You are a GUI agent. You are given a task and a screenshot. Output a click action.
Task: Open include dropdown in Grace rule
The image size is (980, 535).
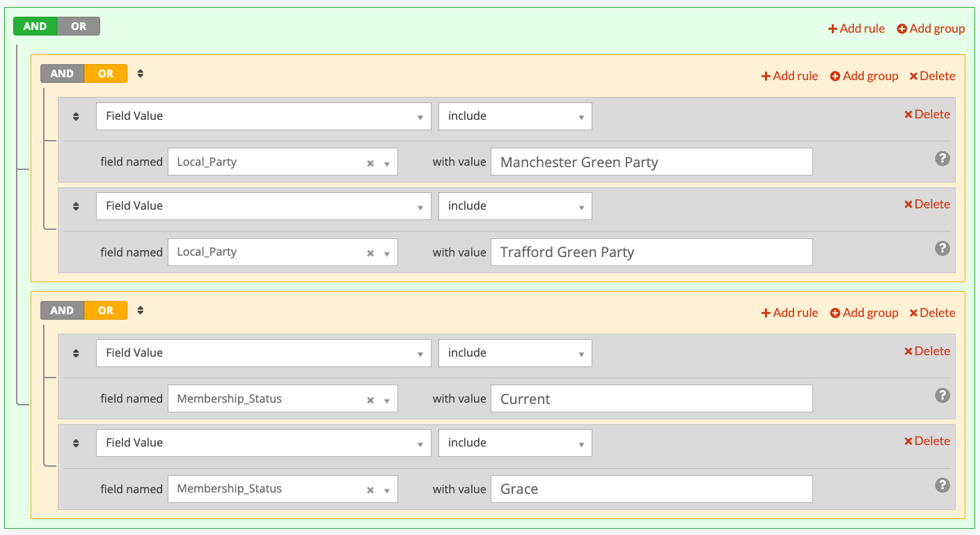pos(515,443)
